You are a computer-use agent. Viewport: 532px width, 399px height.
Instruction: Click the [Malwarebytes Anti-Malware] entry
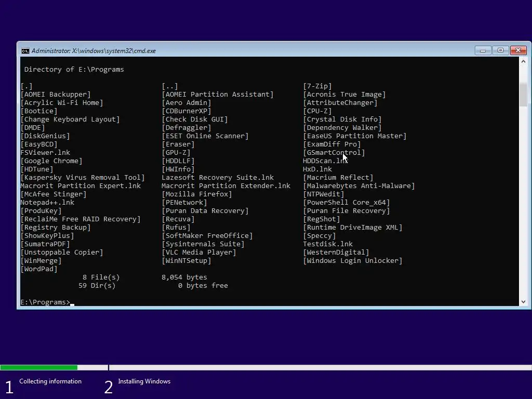click(x=358, y=186)
